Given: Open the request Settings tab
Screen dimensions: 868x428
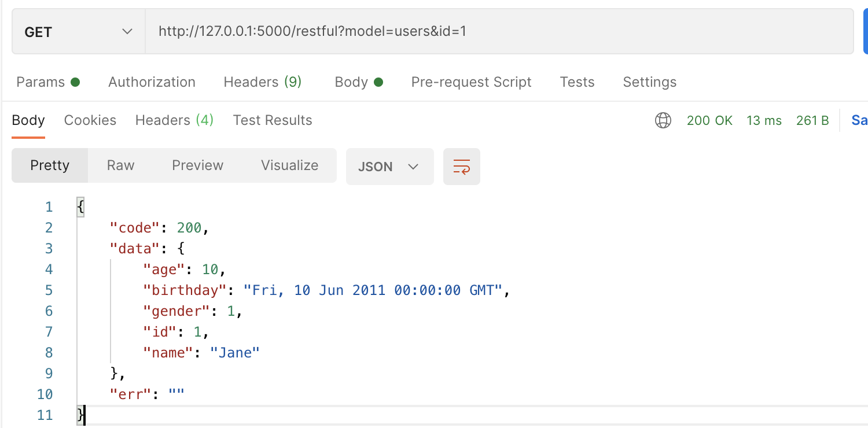Looking at the screenshot, I should [x=649, y=82].
